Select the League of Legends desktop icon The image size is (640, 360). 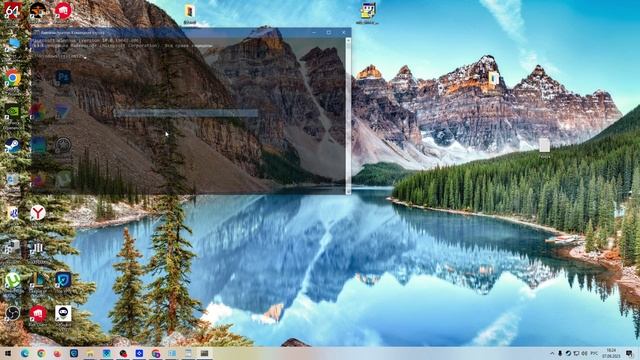pyautogui.click(x=38, y=280)
